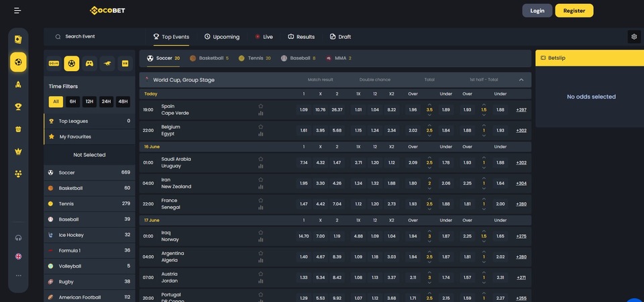The image size is (644, 302).
Task: Select the live sports filter icon
Action: [54, 64]
